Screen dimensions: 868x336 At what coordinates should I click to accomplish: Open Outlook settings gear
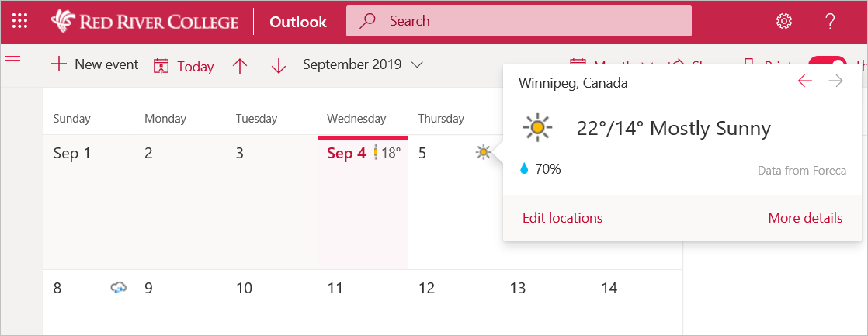(x=784, y=21)
